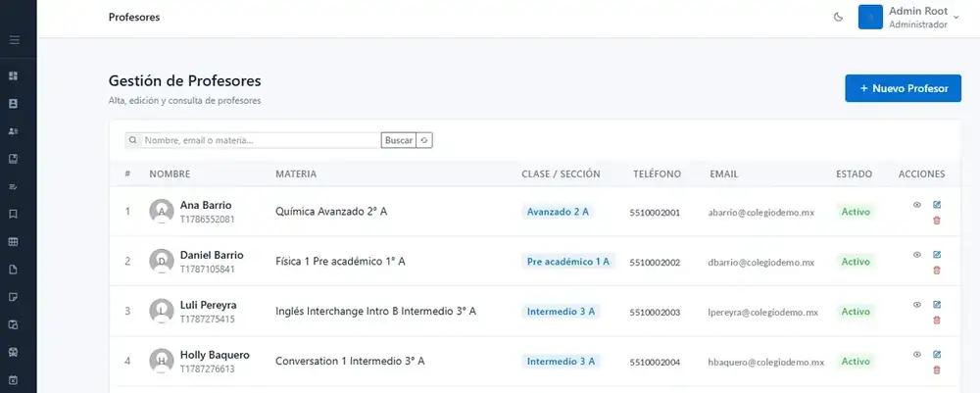Click Luli Pereyra's Intermedio 3 A badge

[561, 311]
